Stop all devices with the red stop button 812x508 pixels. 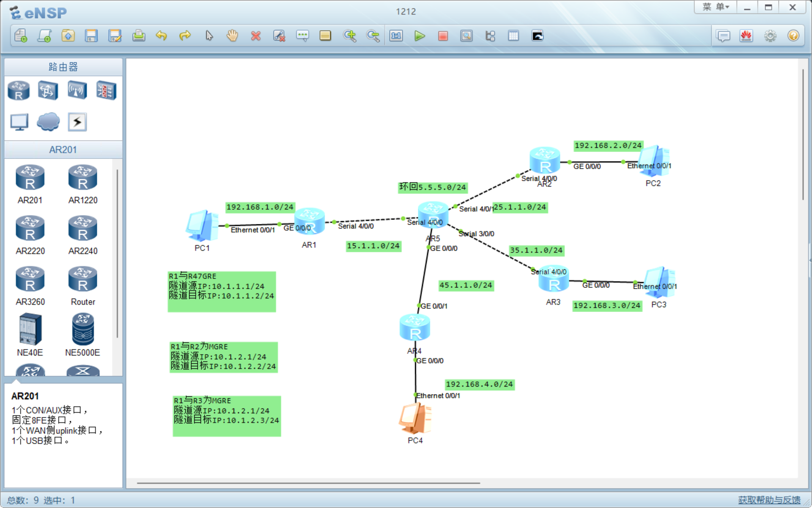(443, 36)
